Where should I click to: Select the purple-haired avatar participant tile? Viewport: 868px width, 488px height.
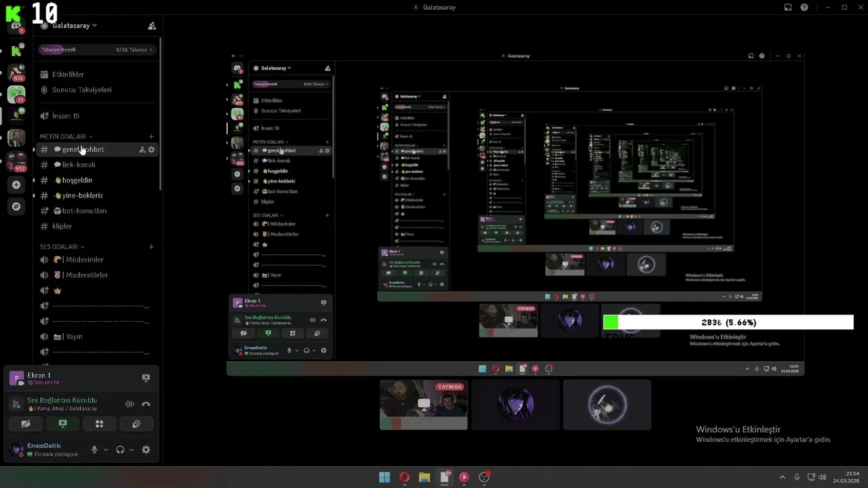coord(515,405)
